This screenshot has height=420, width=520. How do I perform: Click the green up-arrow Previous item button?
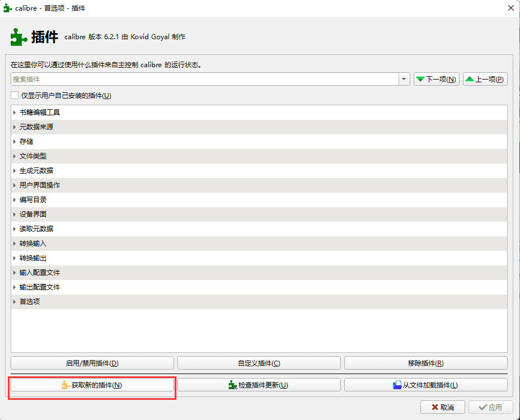point(485,80)
